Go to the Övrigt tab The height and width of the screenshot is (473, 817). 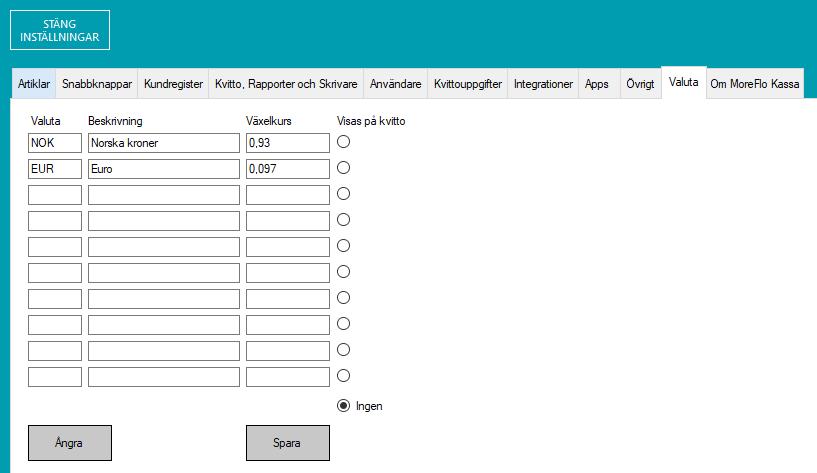[640, 84]
